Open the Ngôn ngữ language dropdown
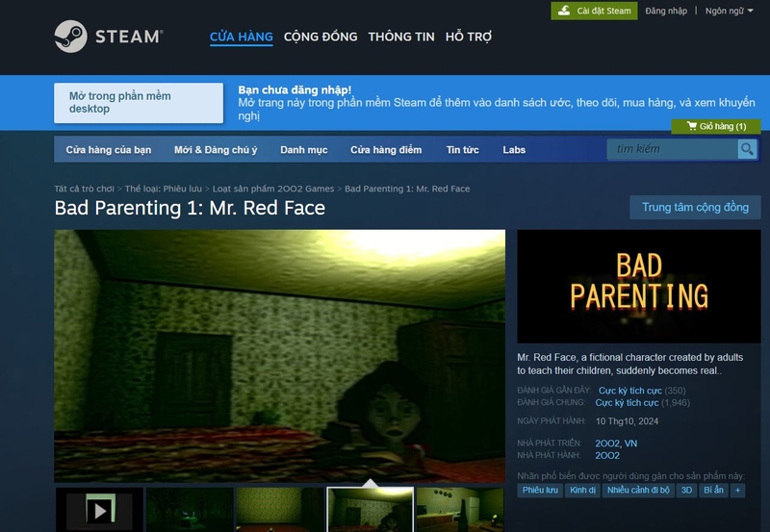This screenshot has width=770, height=532. point(729,11)
